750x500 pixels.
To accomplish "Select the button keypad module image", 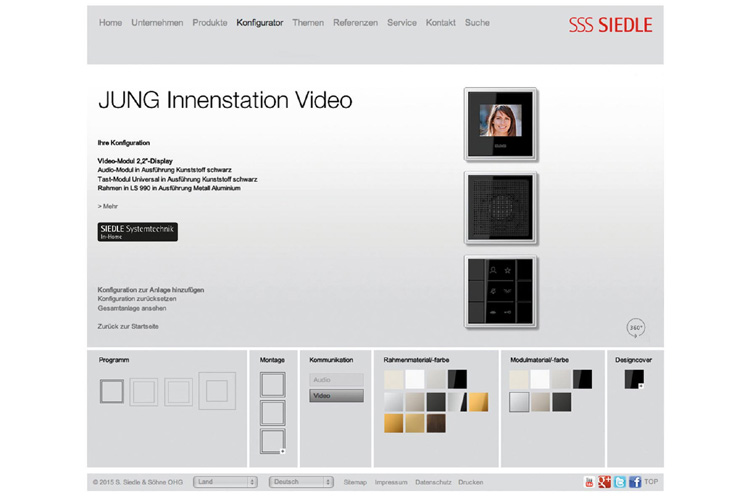I will coord(500,292).
